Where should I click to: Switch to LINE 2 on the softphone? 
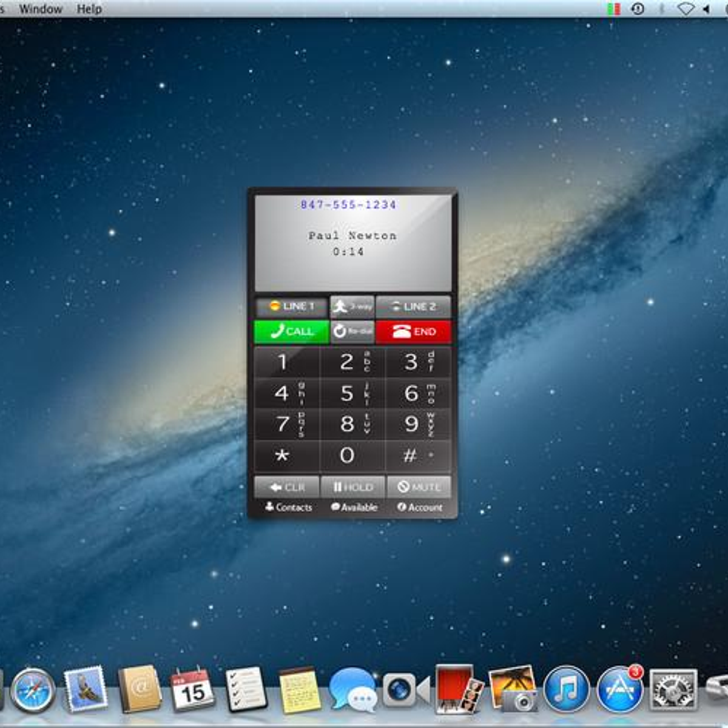(413, 306)
